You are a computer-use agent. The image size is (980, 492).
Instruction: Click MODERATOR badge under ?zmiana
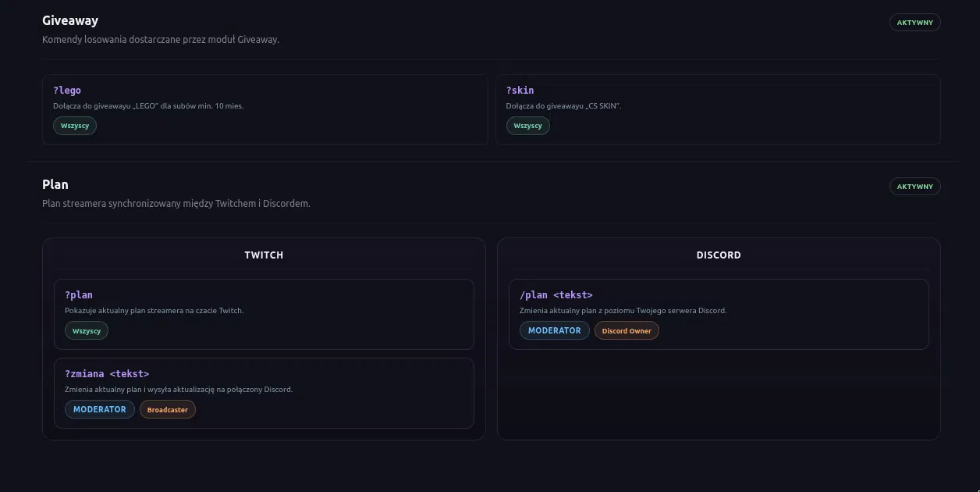coord(100,409)
